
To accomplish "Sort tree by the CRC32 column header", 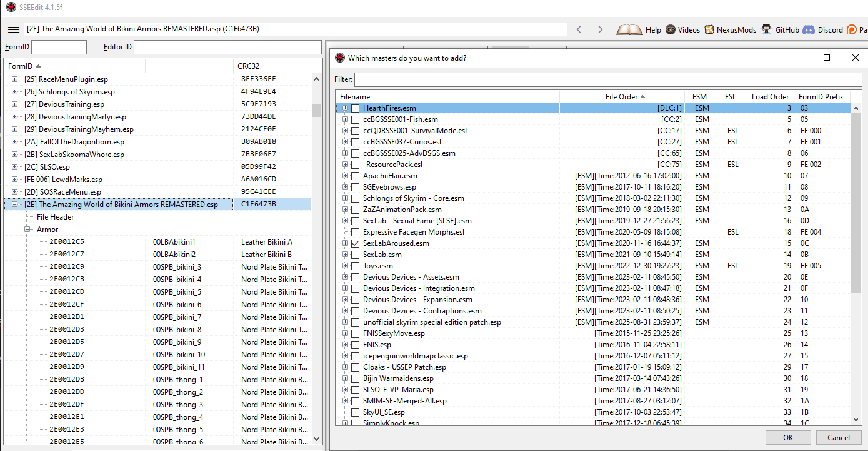I will click(x=272, y=66).
